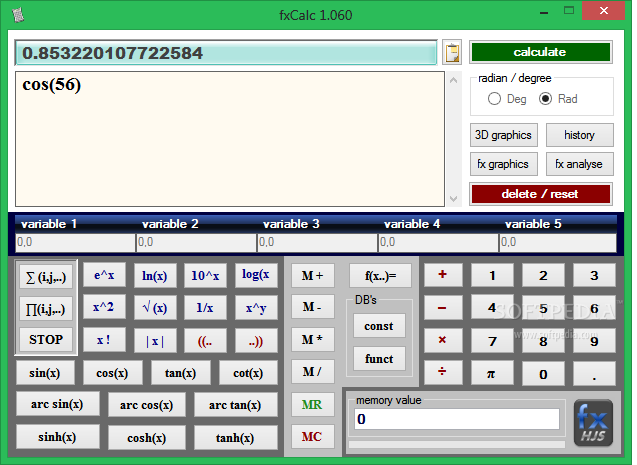Open the const database button
Screen dimensions: 637x465
click(x=379, y=326)
